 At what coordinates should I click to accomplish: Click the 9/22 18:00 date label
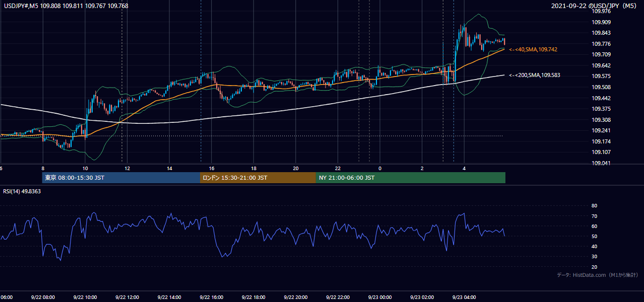click(x=253, y=297)
